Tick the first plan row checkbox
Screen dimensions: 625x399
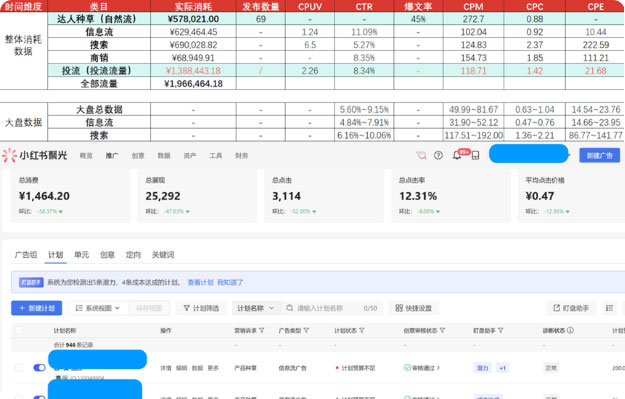(x=19, y=368)
